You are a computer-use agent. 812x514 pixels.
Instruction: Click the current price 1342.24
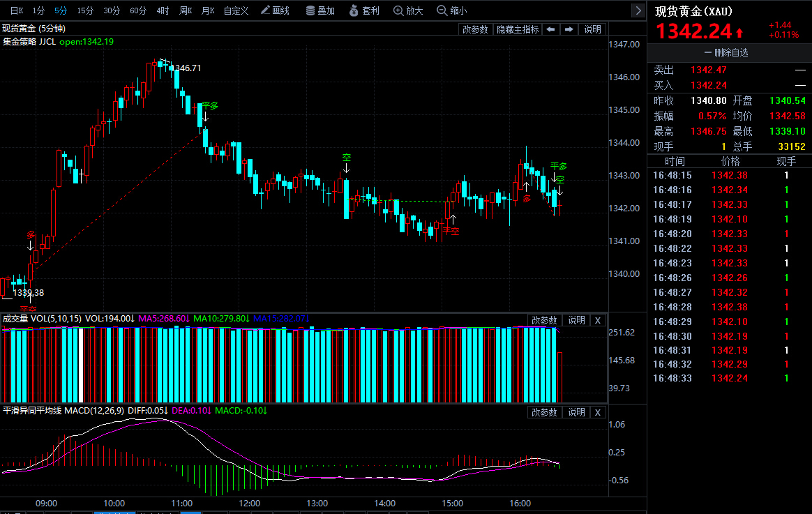(x=693, y=31)
